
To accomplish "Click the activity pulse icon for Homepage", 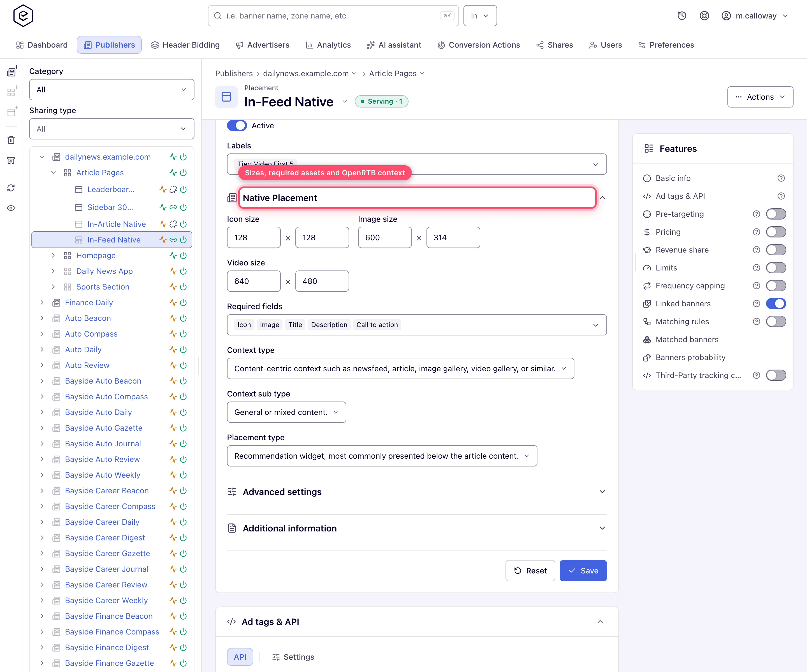I will (173, 255).
